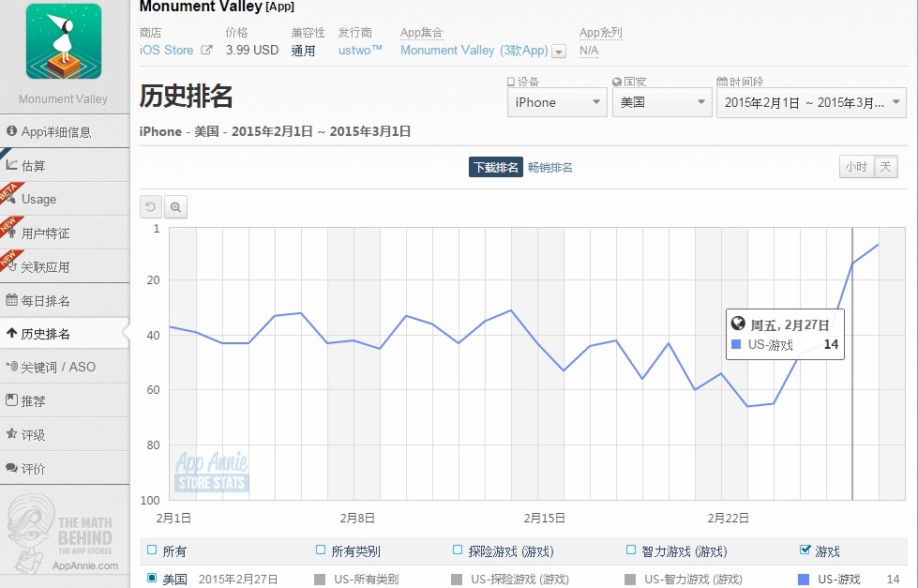Viewport: 918px width, 588px height.
Task: Toggle the 美国 row checkbox
Action: tap(152, 578)
